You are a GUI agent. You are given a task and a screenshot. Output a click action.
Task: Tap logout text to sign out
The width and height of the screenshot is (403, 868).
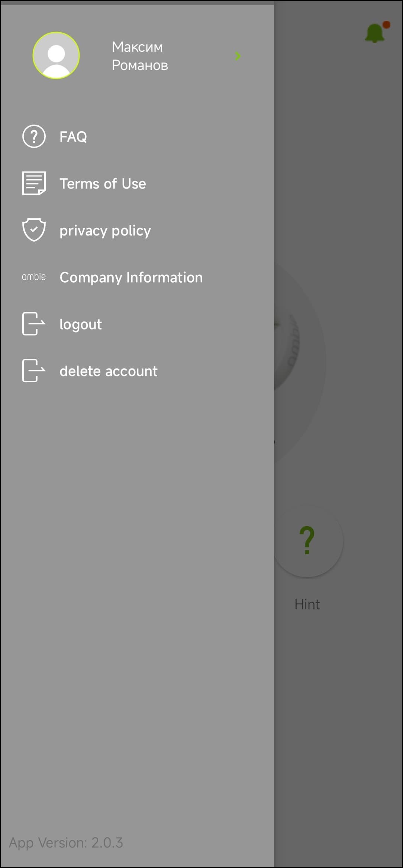point(81,324)
